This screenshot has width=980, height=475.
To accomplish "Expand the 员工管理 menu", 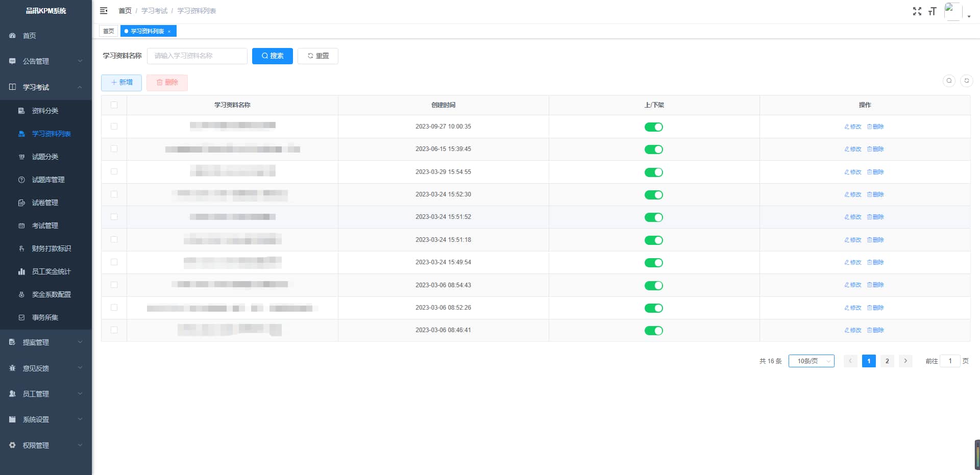I will click(46, 394).
